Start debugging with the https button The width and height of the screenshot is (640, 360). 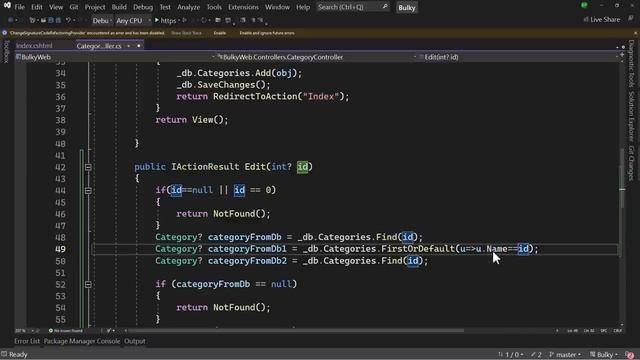coord(165,20)
